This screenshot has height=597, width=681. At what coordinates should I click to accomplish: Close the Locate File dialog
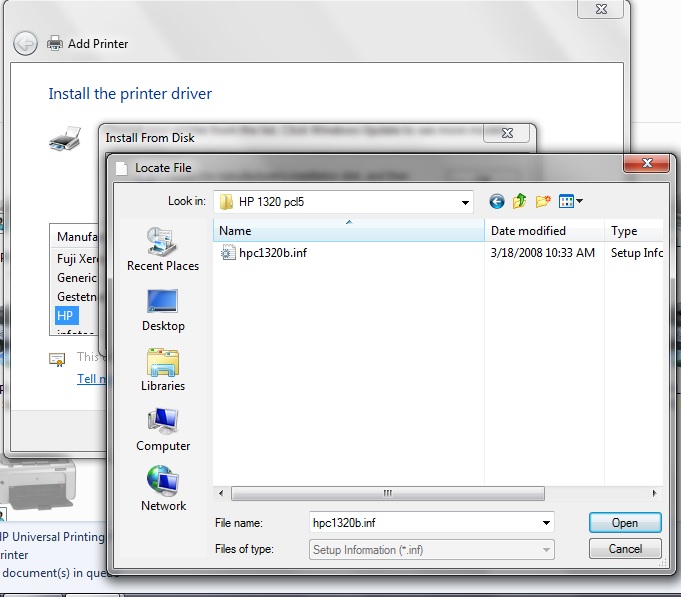(647, 163)
